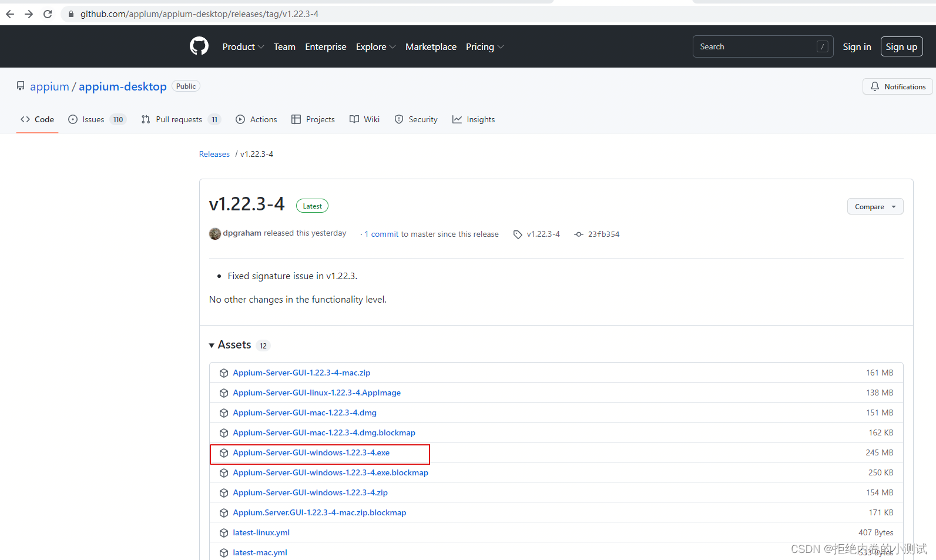Download Appium-Server-GUI-linux-1.22.3-4.AppImage
Image resolution: width=936 pixels, height=560 pixels.
[317, 393]
